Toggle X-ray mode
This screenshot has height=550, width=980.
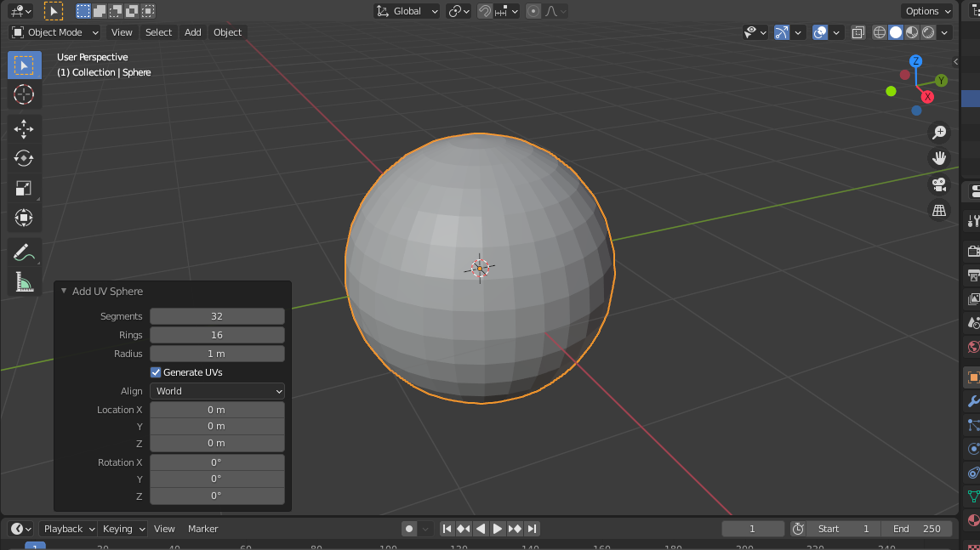858,32
